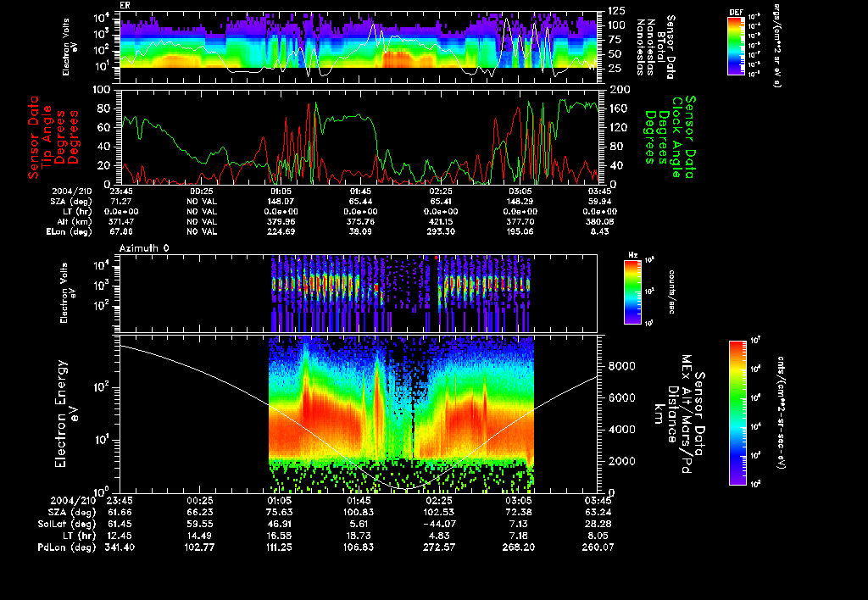
Task: Click the altitude value 371.47
Action: [x=120, y=221]
